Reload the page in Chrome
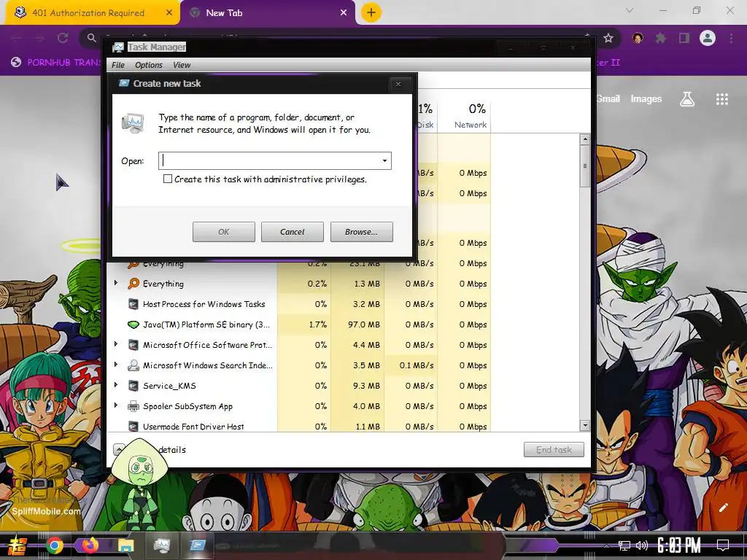747x560 pixels. tap(63, 38)
